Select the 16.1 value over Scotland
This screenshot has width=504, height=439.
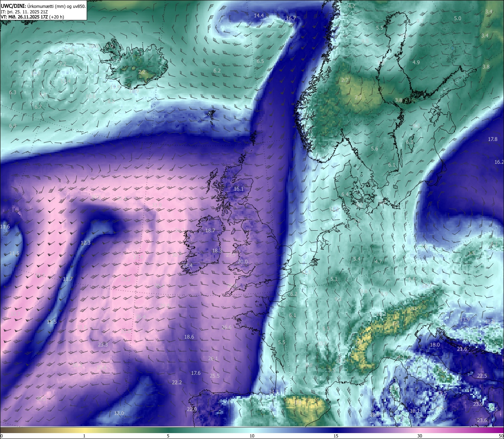pyautogui.click(x=239, y=189)
